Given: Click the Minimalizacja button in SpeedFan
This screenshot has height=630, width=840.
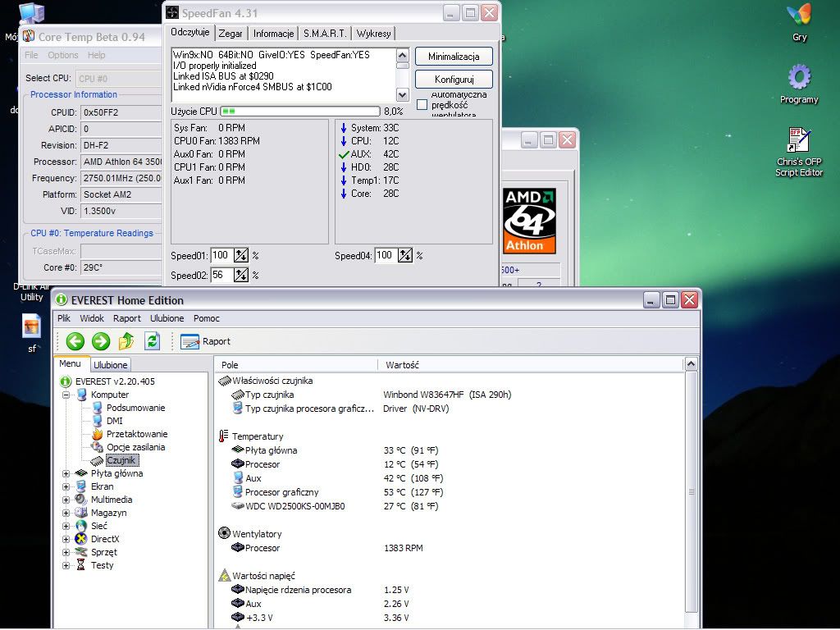Looking at the screenshot, I should [454, 57].
